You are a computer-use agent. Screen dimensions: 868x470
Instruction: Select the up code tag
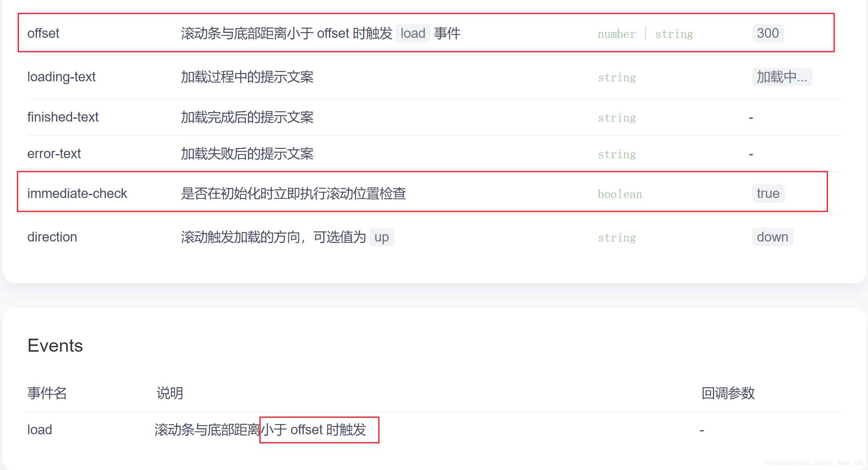pos(381,237)
